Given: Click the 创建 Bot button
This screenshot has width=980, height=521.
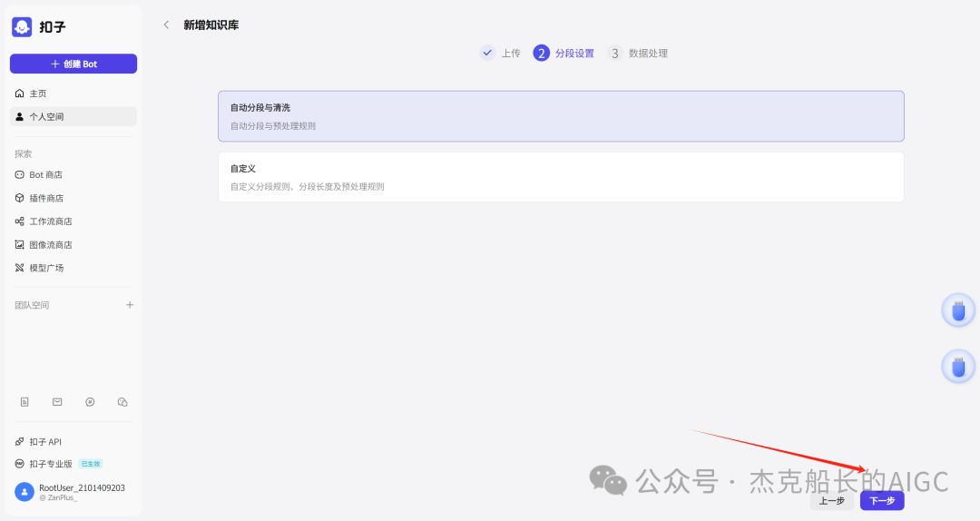Looking at the screenshot, I should pos(73,64).
